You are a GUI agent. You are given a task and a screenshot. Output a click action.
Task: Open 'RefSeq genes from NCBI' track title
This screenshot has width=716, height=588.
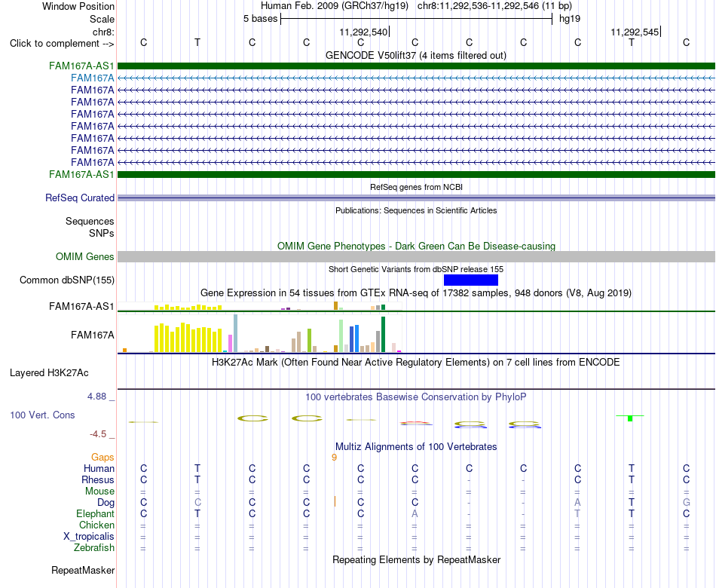click(x=416, y=187)
